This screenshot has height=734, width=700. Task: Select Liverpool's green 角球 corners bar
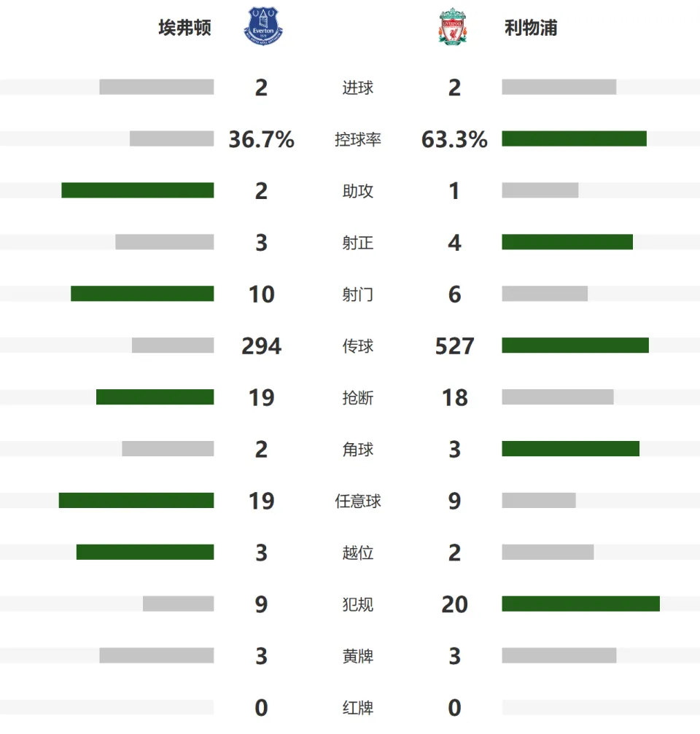pyautogui.click(x=571, y=448)
